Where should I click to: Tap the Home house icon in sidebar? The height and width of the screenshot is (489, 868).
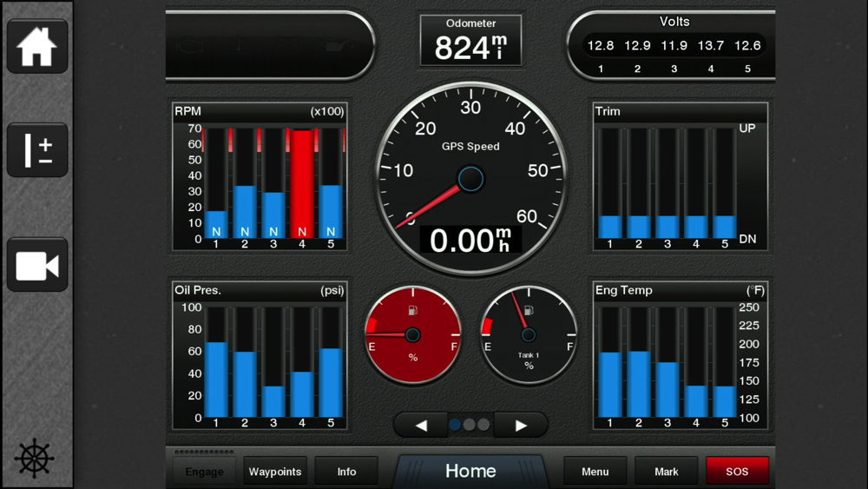37,47
